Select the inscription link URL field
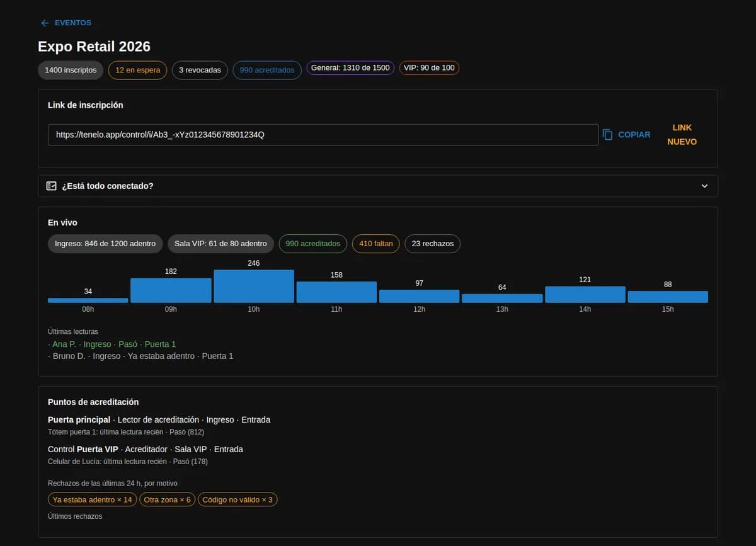 [x=323, y=135]
